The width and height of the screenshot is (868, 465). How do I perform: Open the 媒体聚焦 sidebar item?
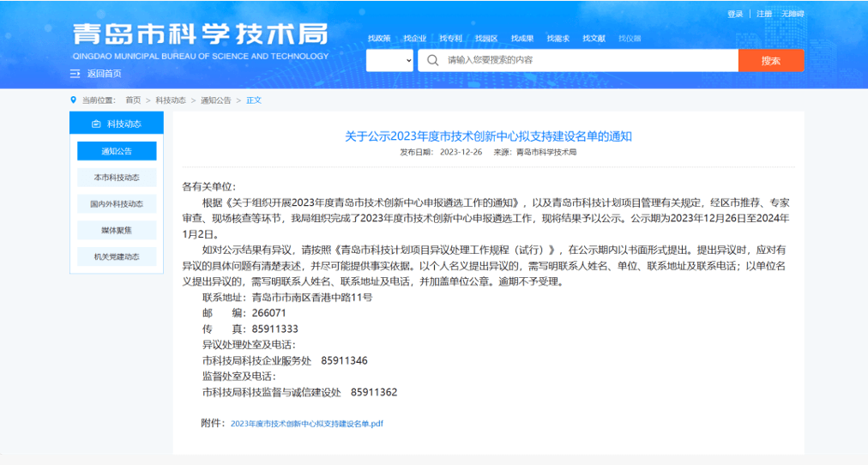pyautogui.click(x=117, y=230)
